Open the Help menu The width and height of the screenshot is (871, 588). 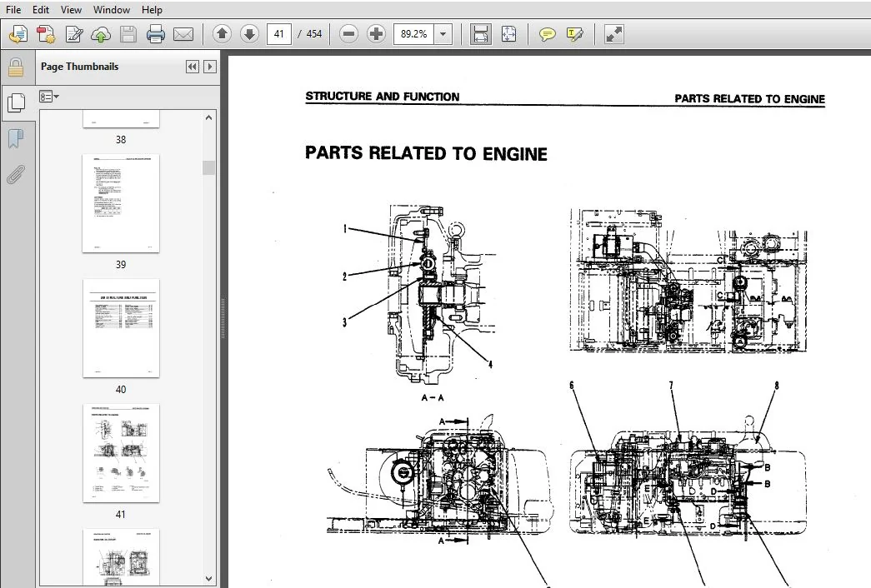[152, 10]
